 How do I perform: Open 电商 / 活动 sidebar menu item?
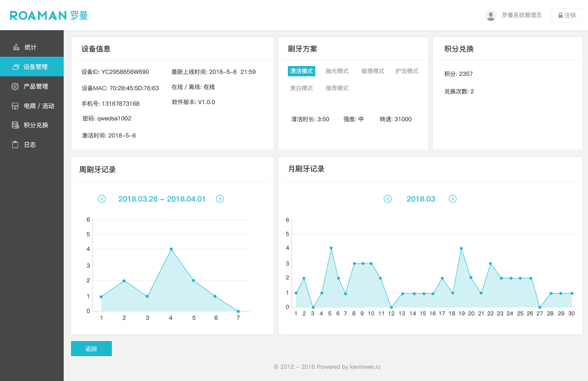(x=39, y=106)
